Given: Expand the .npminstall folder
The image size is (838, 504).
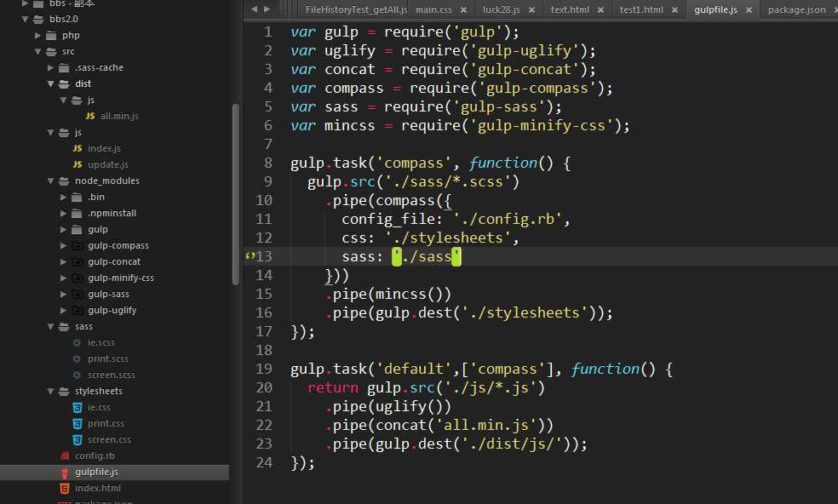Looking at the screenshot, I should (x=64, y=213).
